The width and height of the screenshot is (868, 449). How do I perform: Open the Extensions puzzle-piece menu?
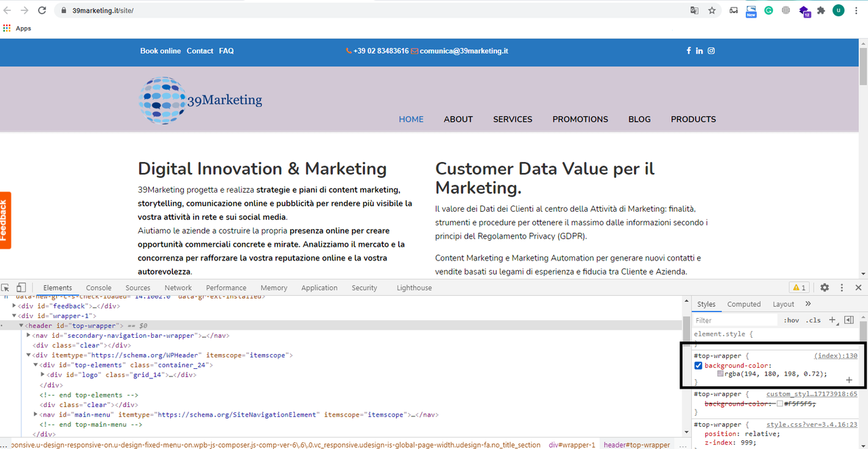(821, 11)
